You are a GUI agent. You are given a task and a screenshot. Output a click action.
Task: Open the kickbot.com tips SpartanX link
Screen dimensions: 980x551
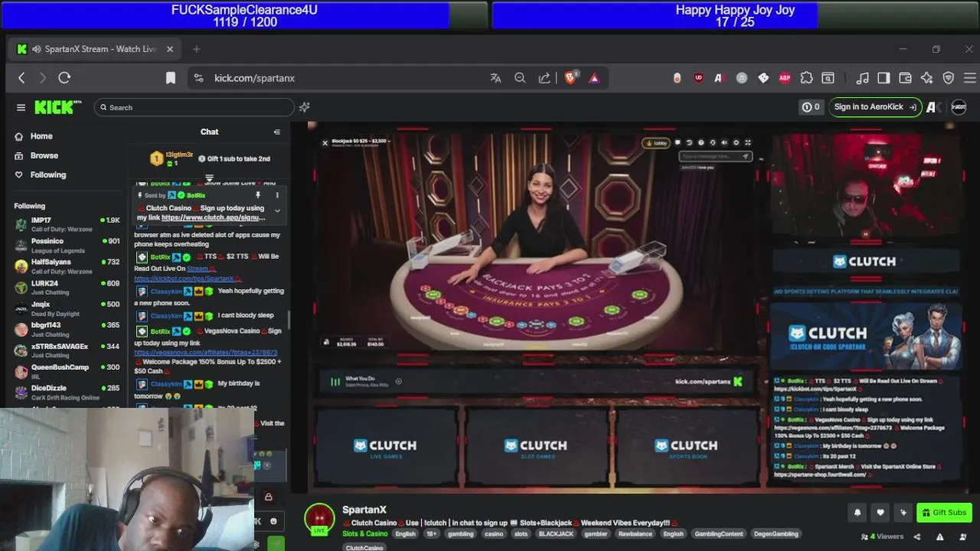tap(184, 279)
